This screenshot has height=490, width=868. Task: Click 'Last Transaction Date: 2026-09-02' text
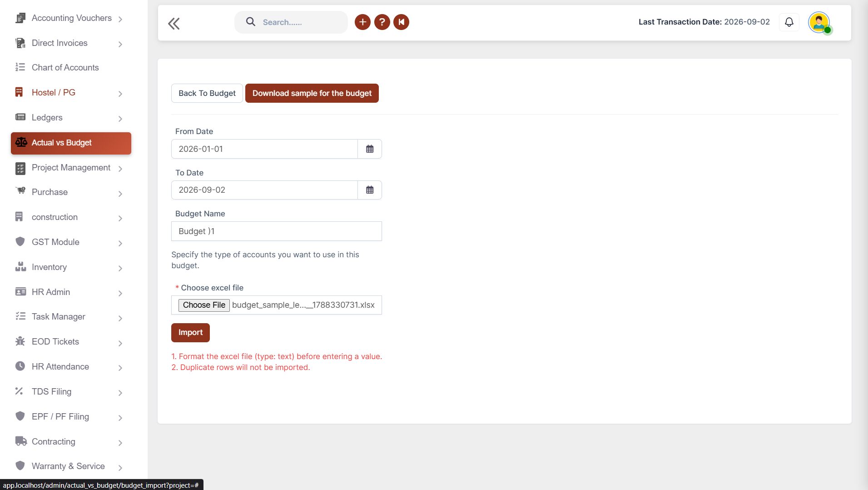click(x=704, y=22)
